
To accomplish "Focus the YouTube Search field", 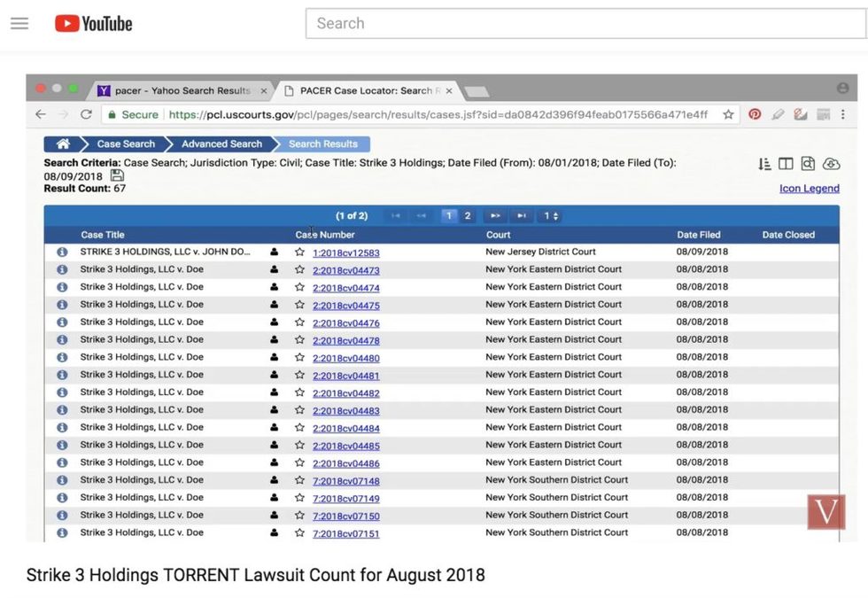I will pos(586,23).
